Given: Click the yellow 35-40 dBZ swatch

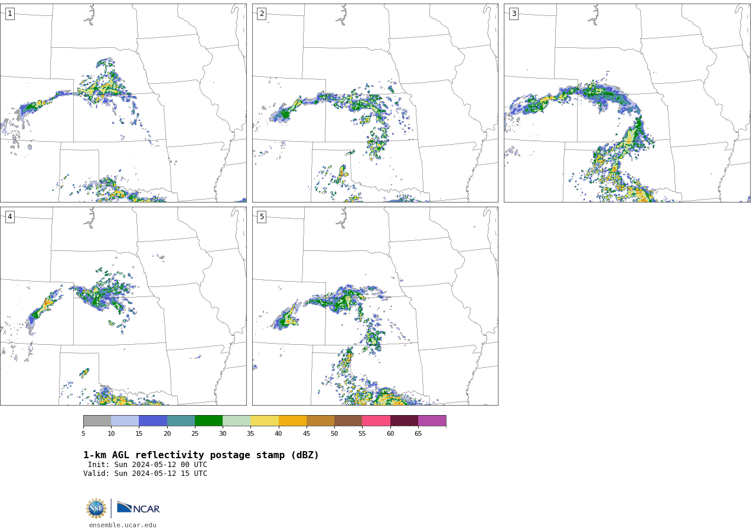Looking at the screenshot, I should pos(265,420).
